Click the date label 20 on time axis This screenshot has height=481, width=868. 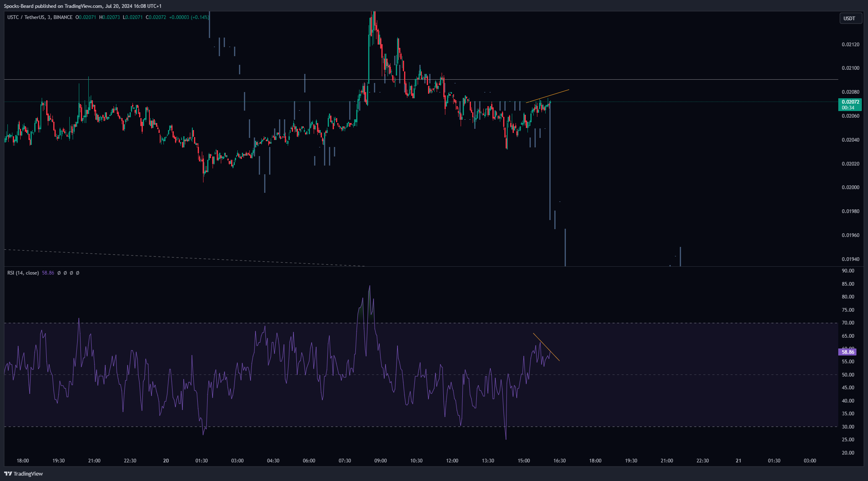[166, 461]
